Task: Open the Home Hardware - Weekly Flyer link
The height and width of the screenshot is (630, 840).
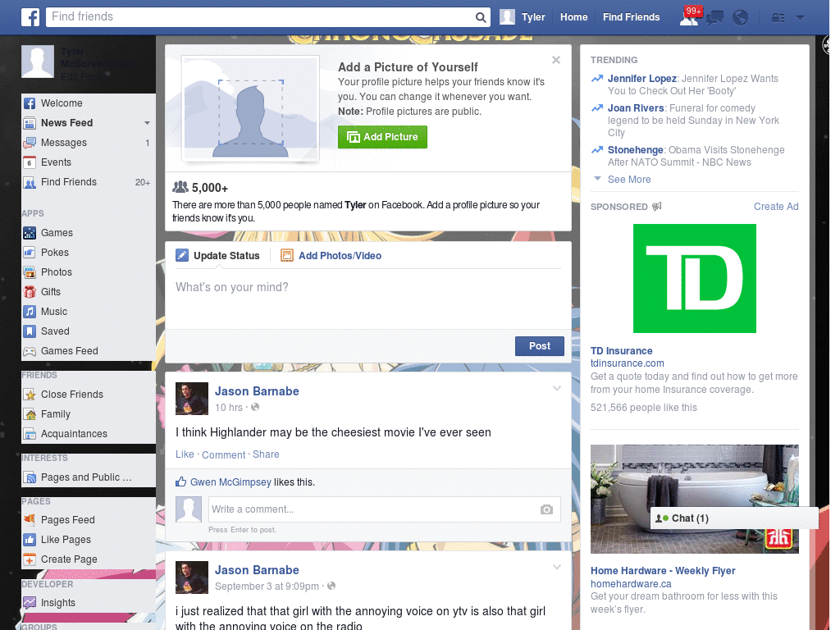Action: point(663,571)
